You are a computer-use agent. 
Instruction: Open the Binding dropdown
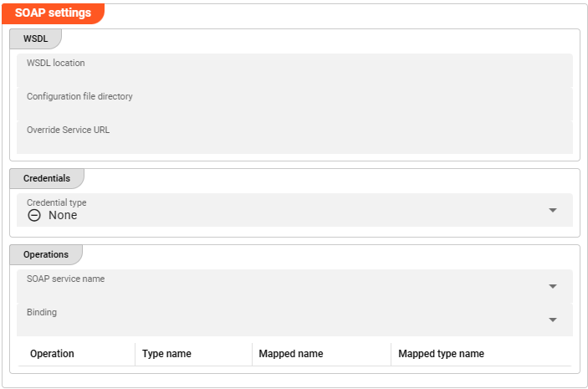pos(284,320)
